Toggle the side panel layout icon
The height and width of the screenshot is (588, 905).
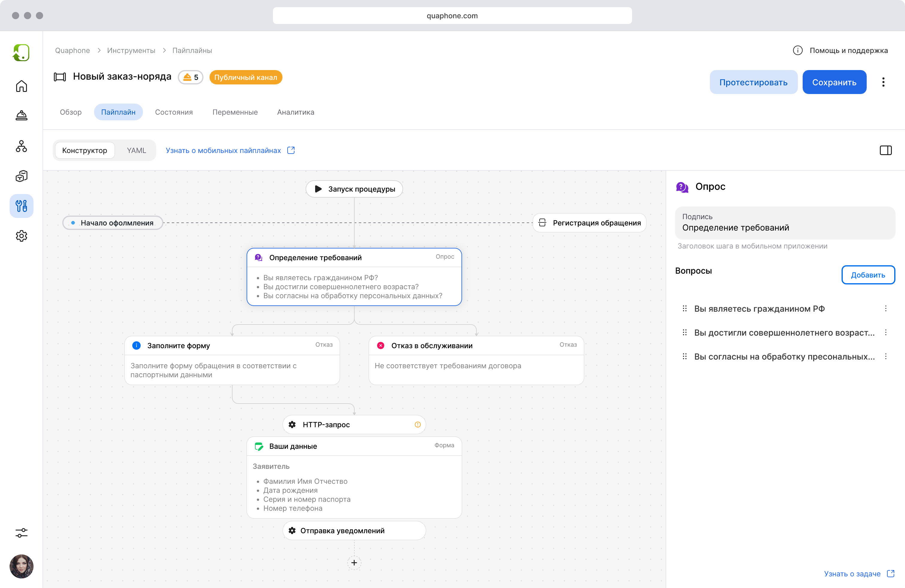point(885,150)
